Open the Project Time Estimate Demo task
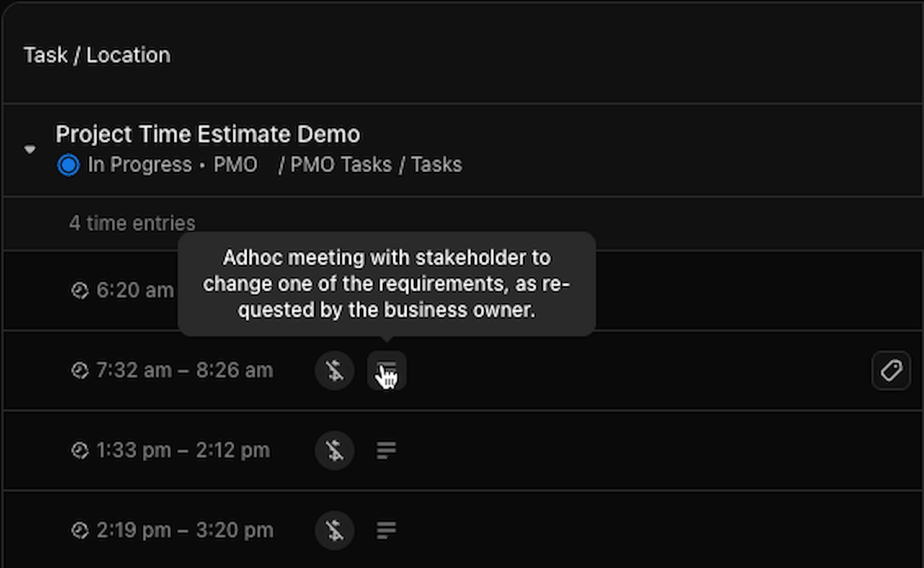The height and width of the screenshot is (568, 924). [208, 134]
